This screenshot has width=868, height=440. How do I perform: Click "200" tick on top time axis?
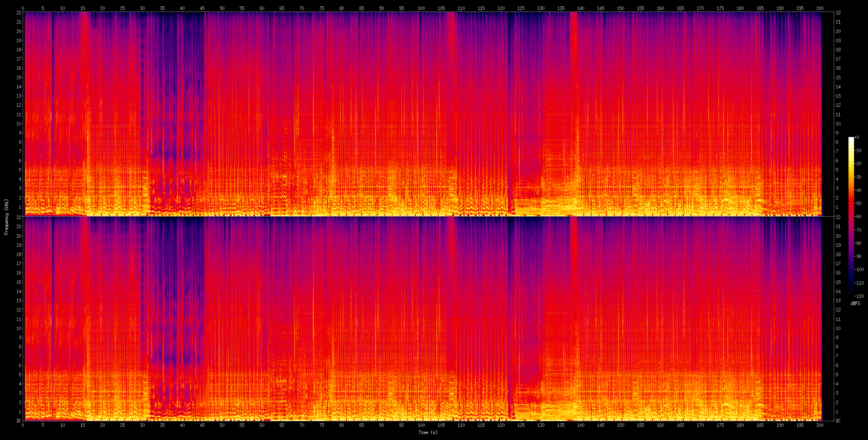[820, 8]
